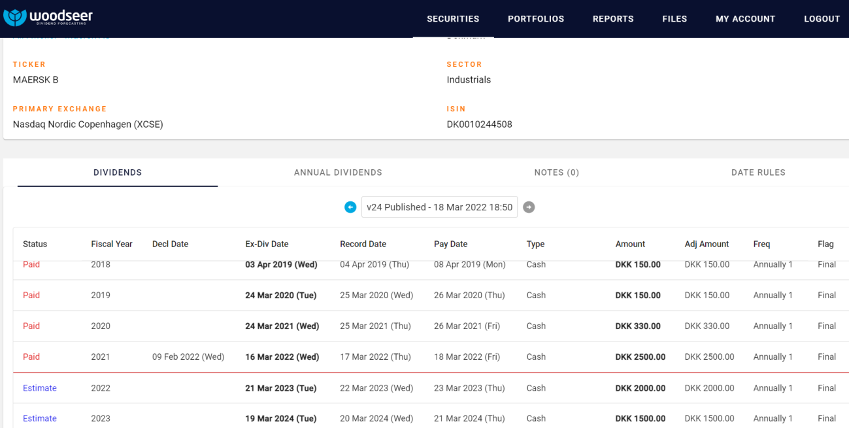
Task: Click the Ex-Div Date column header
Action: point(267,244)
